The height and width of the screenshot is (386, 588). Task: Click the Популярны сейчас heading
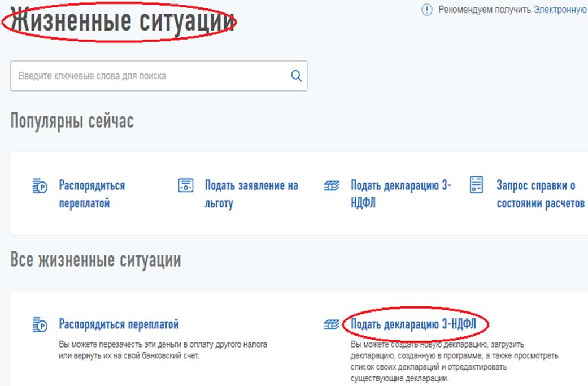click(x=72, y=121)
